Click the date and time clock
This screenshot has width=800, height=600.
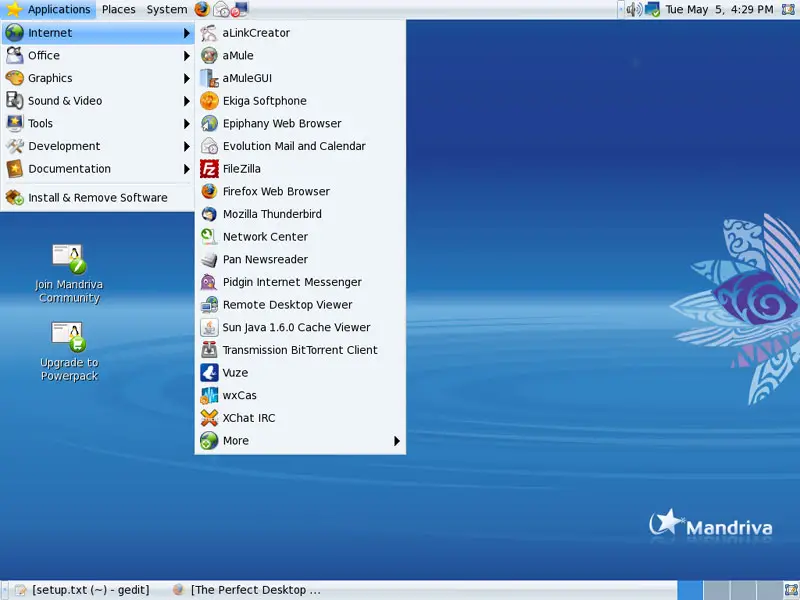719,9
